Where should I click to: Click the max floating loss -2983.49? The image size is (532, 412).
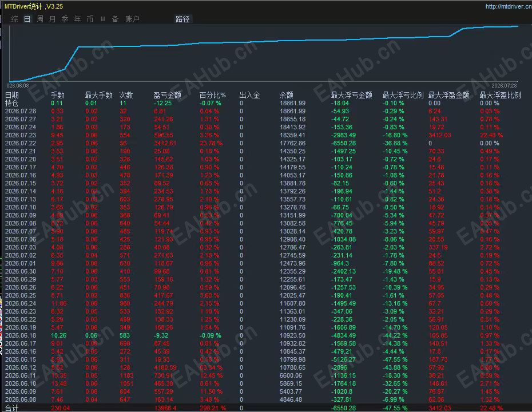[x=343, y=135]
